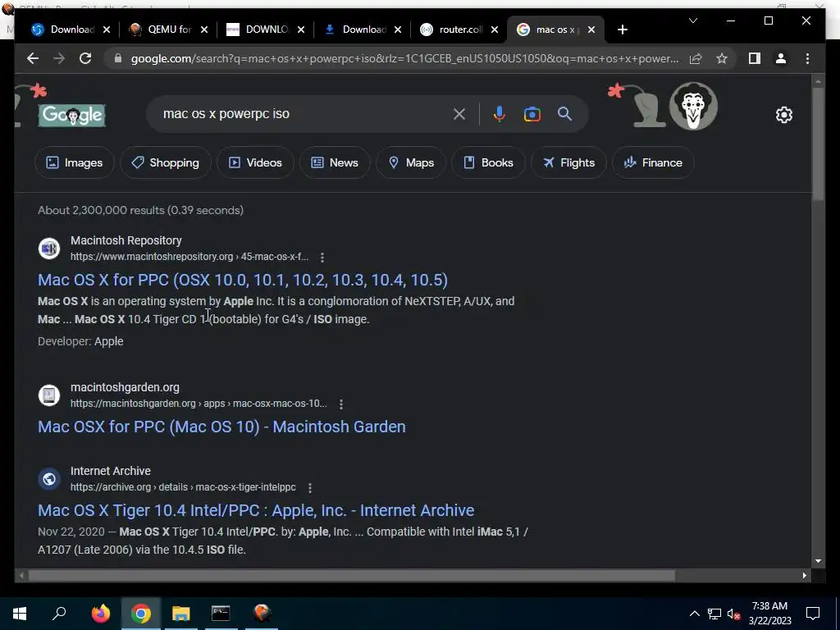This screenshot has height=630, width=840.
Task: Bookmark this page with the star
Action: [x=722, y=58]
